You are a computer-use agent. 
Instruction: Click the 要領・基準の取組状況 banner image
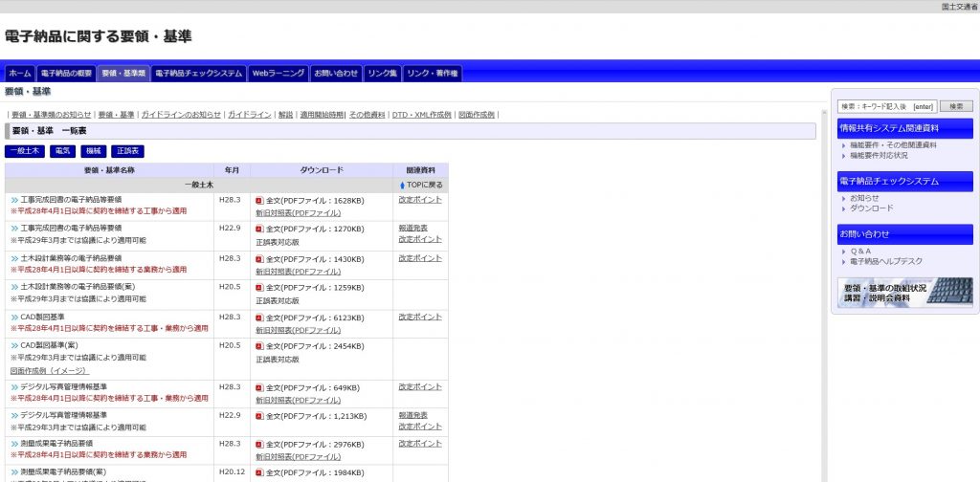904,292
